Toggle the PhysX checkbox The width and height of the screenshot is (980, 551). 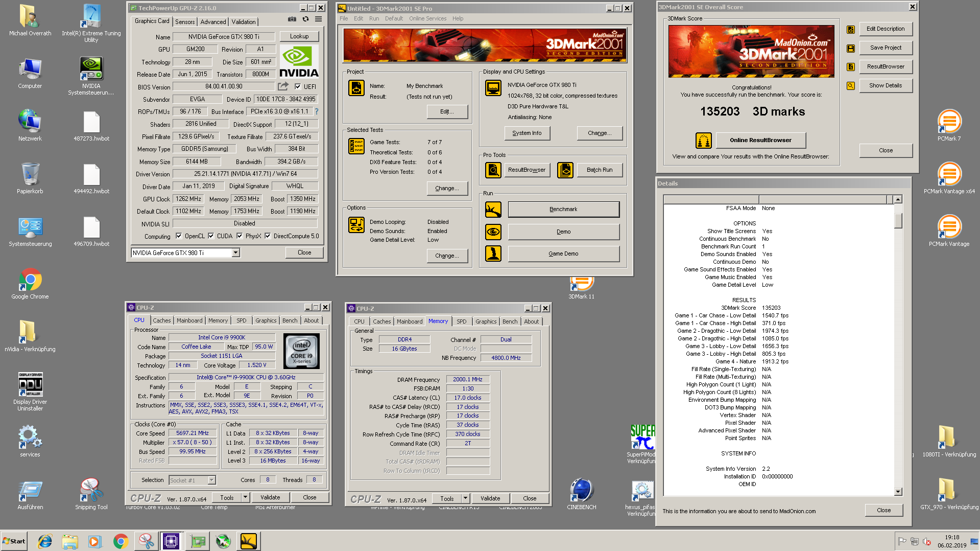[x=240, y=236]
